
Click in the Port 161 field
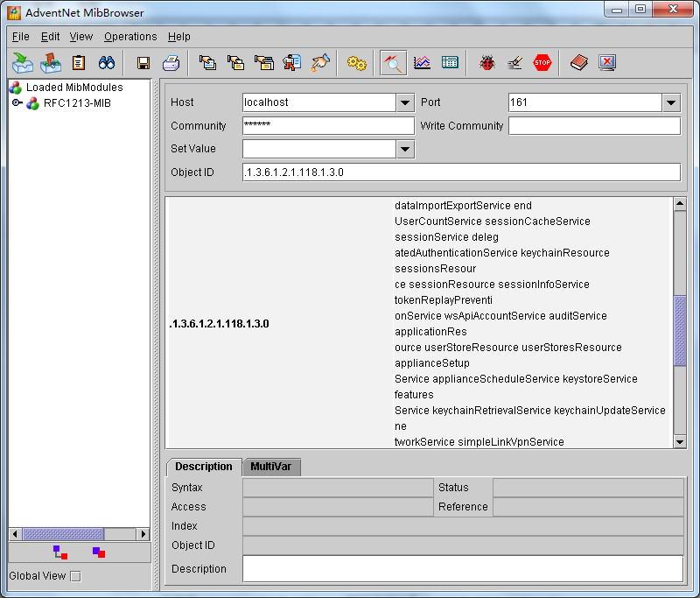point(585,102)
